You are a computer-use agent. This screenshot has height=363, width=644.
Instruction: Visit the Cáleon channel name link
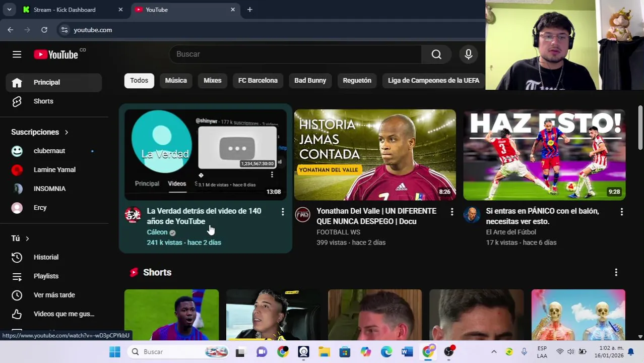157,232
